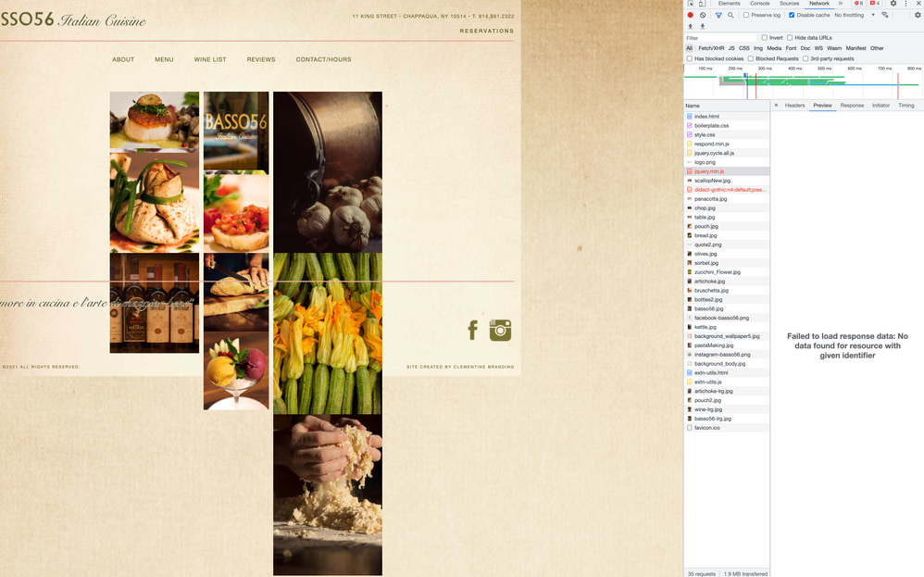The image size is (924, 577).
Task: Stop recording network log (red record icon)
Action: click(691, 15)
